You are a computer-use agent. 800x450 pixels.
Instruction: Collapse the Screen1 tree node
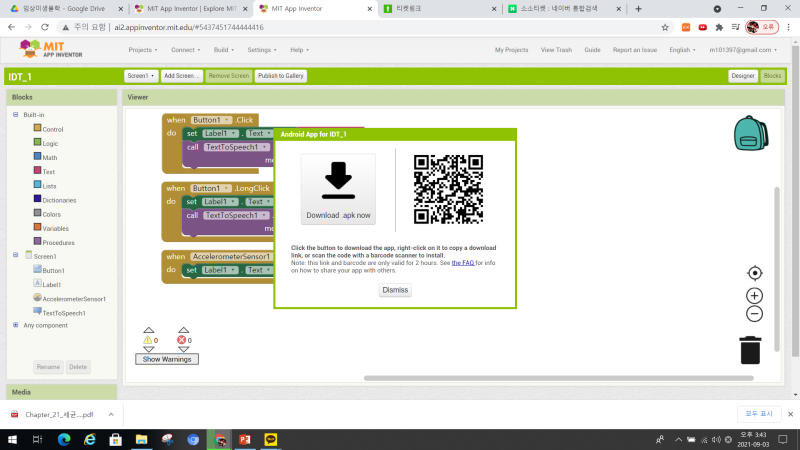(x=16, y=255)
